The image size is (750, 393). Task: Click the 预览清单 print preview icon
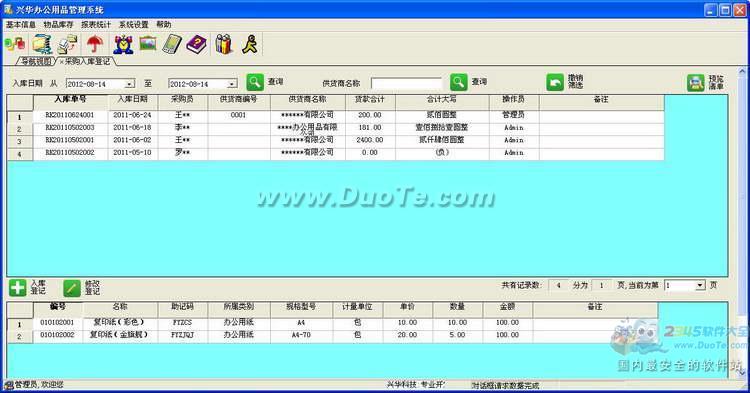696,82
